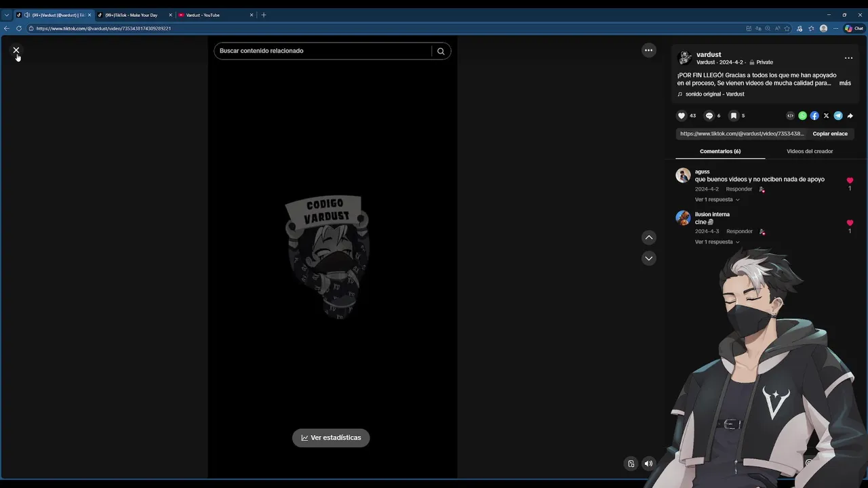Reload the page with refresh icon
This screenshot has width=868, height=488.
point(19,28)
